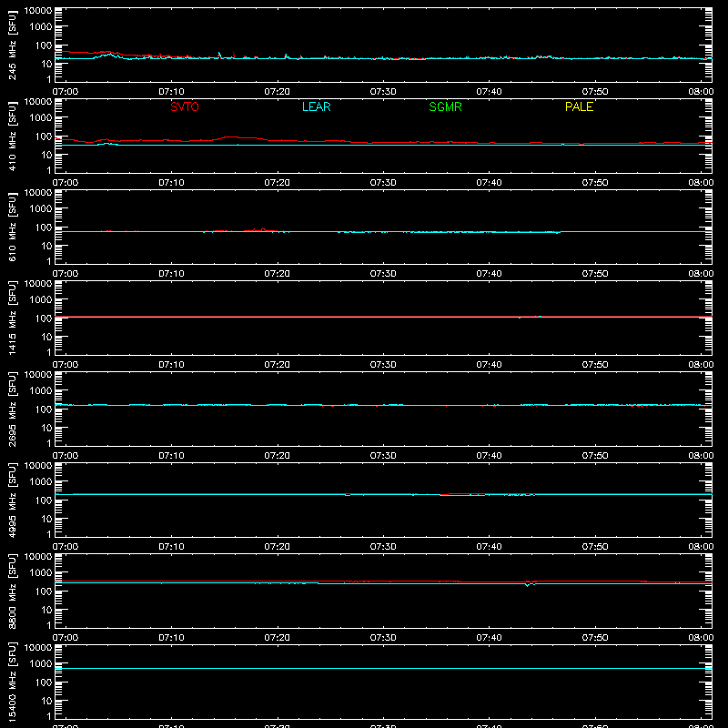This screenshot has width=728, height=728.
Task: Select the 610 MHz [SFU] axis title
Action: pos(13,227)
